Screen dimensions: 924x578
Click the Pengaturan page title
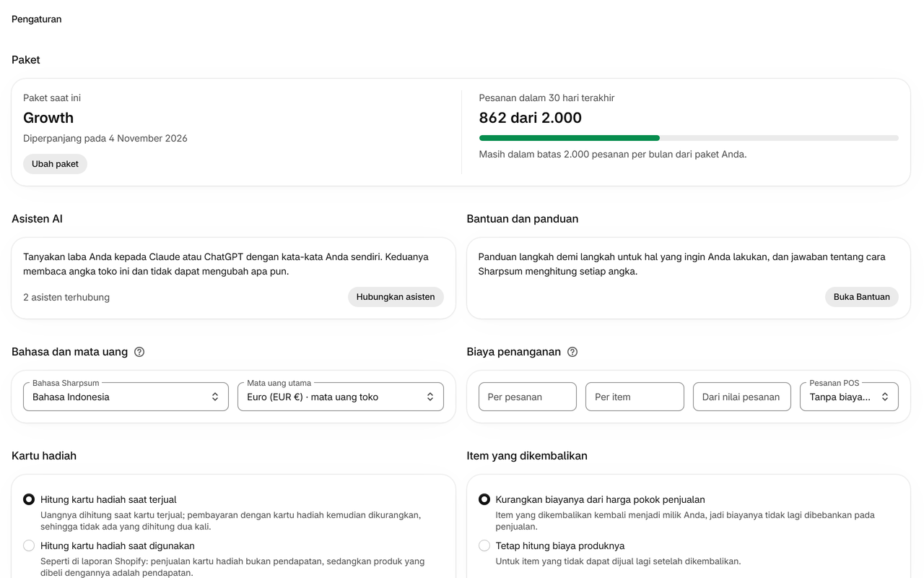37,20
